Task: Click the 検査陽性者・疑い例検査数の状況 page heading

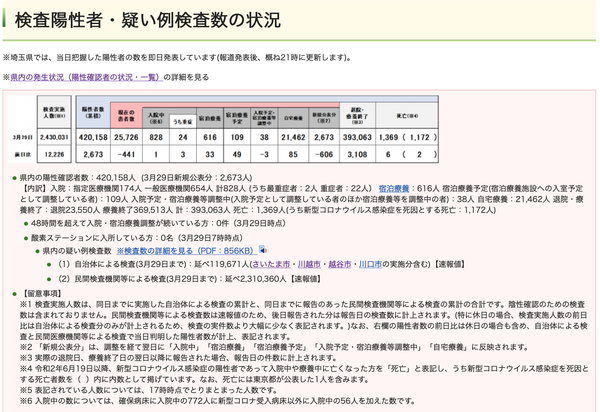Action: pyautogui.click(x=148, y=20)
